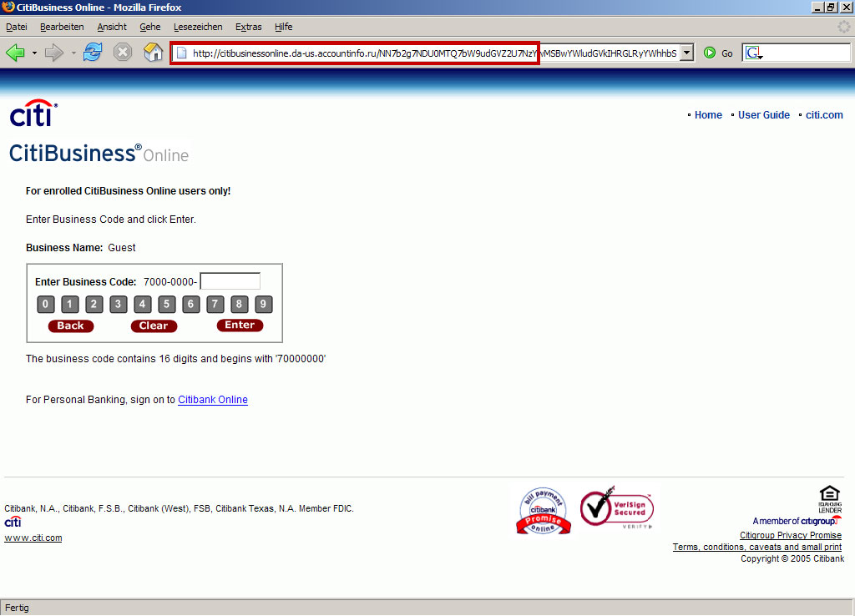Follow the citi.com link at top right
855x616 pixels.
click(x=824, y=115)
